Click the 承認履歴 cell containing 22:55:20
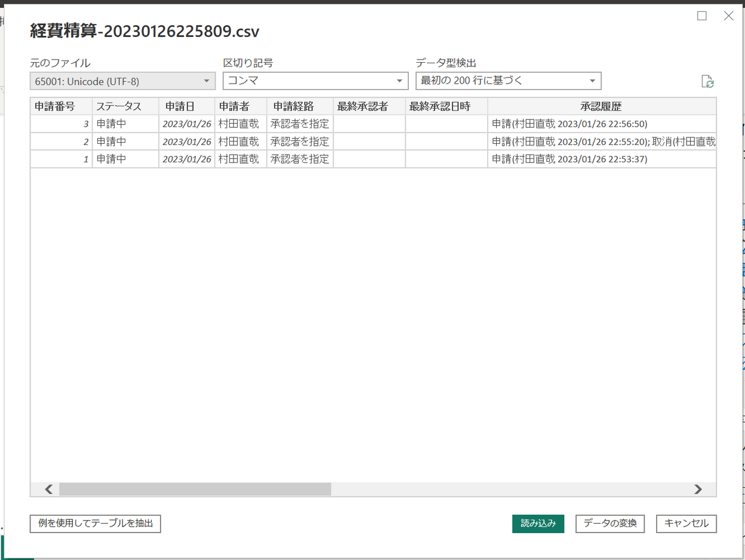This screenshot has height=560, width=745. pyautogui.click(x=602, y=141)
